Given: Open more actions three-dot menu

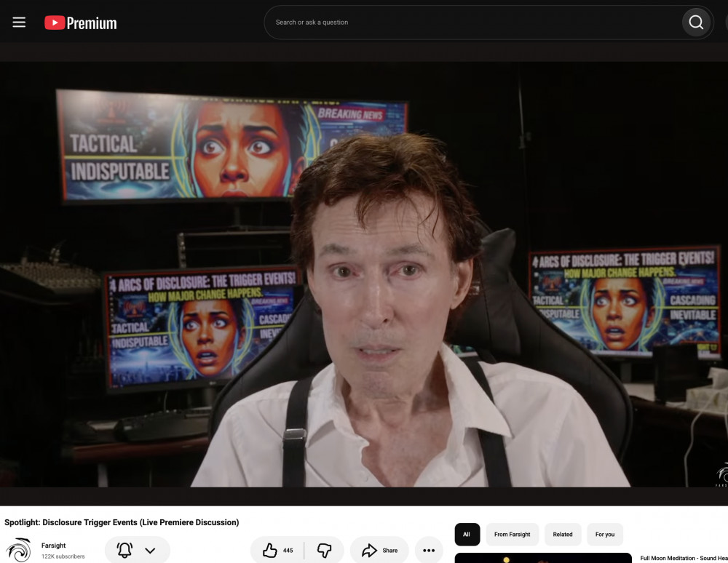Looking at the screenshot, I should (429, 551).
